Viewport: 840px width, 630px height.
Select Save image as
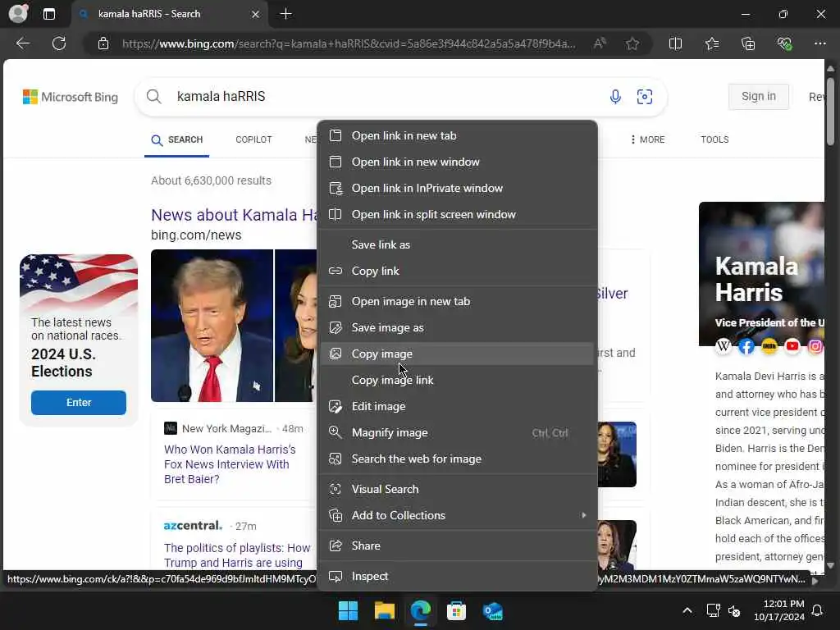point(457,327)
